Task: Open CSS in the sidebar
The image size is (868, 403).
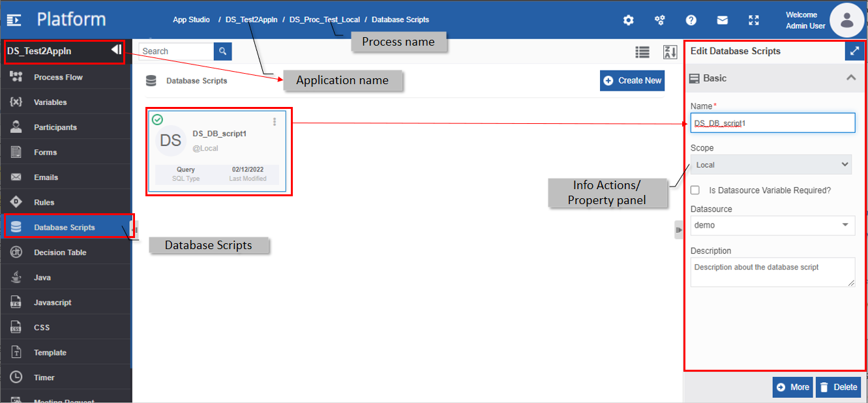Action: coord(66,327)
